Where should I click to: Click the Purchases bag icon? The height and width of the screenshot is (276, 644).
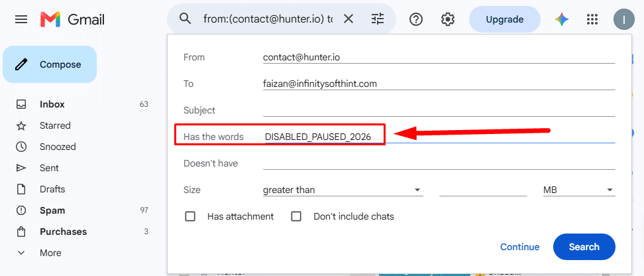point(21,232)
